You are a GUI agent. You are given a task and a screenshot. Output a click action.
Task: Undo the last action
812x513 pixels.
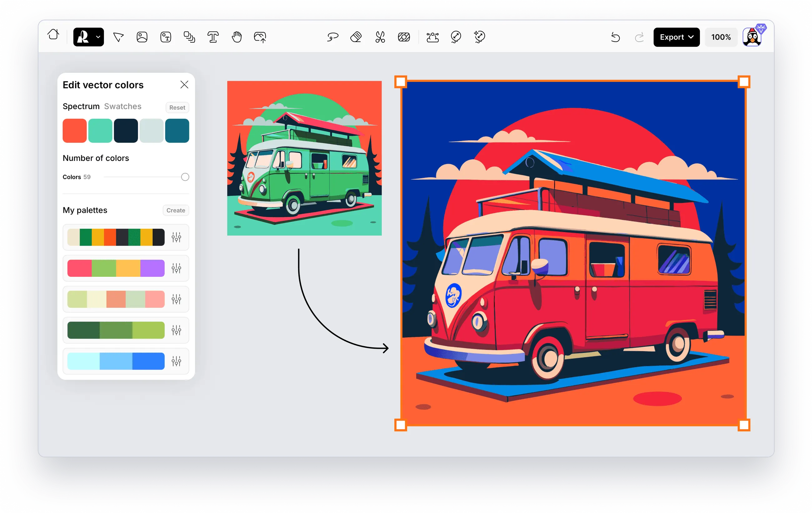coord(616,37)
